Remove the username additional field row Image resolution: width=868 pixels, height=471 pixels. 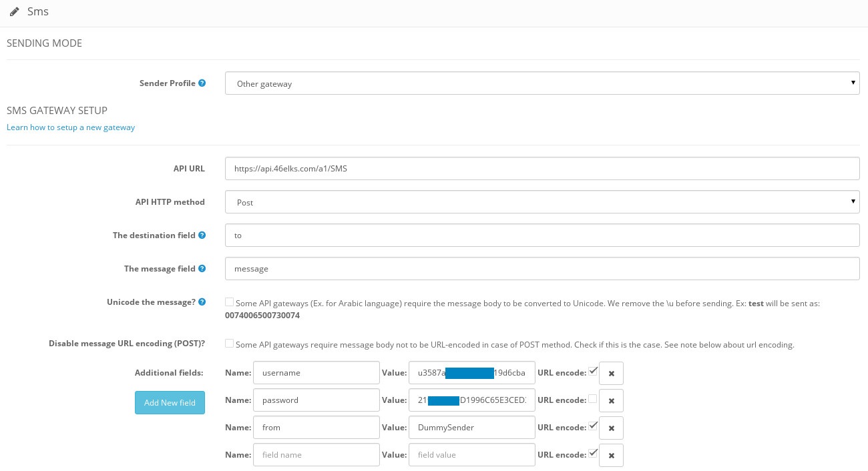pyautogui.click(x=611, y=374)
